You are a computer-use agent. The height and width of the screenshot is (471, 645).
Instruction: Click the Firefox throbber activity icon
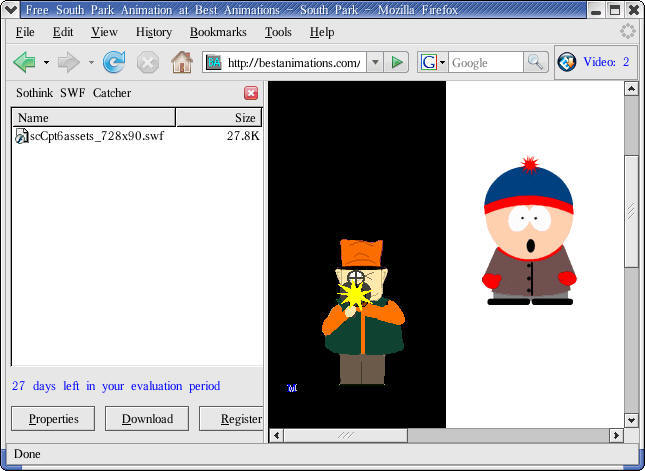click(x=628, y=31)
